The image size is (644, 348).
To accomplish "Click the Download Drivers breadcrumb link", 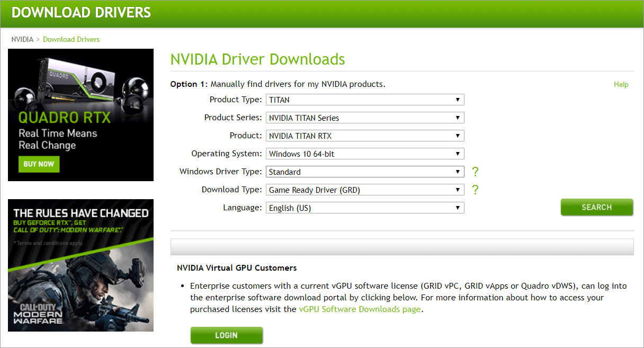I will [x=71, y=39].
